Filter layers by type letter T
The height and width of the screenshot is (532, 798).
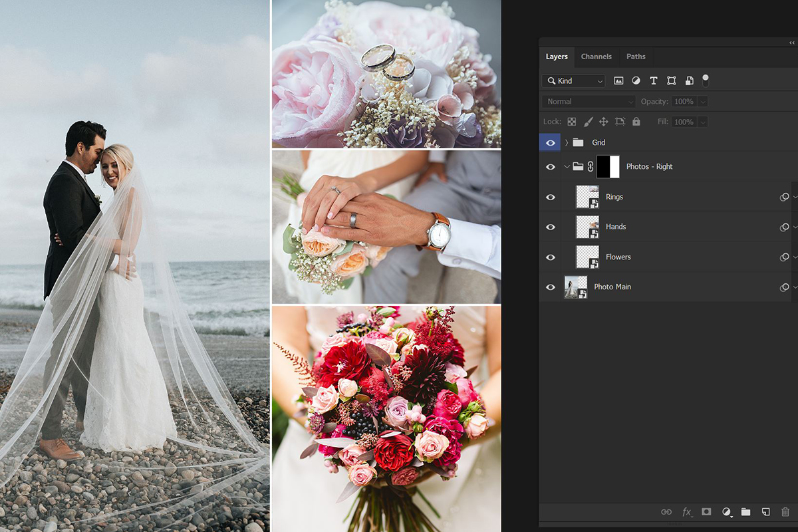[x=653, y=80]
